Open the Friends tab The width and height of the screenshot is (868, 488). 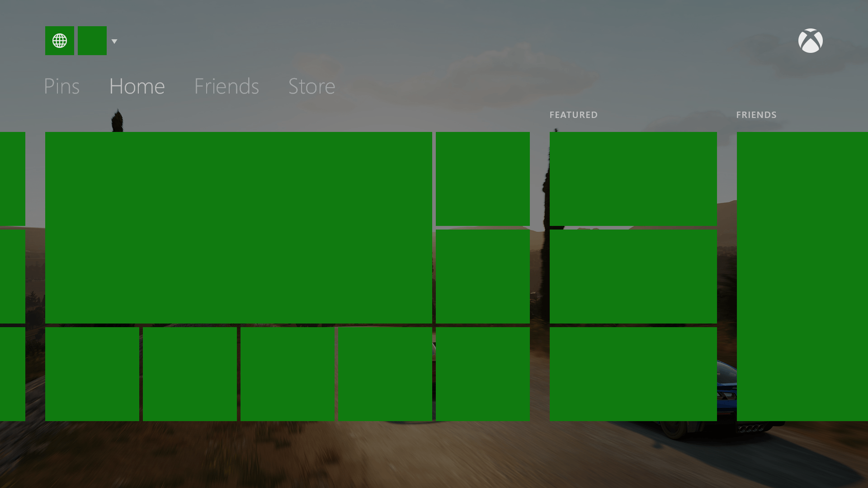226,86
